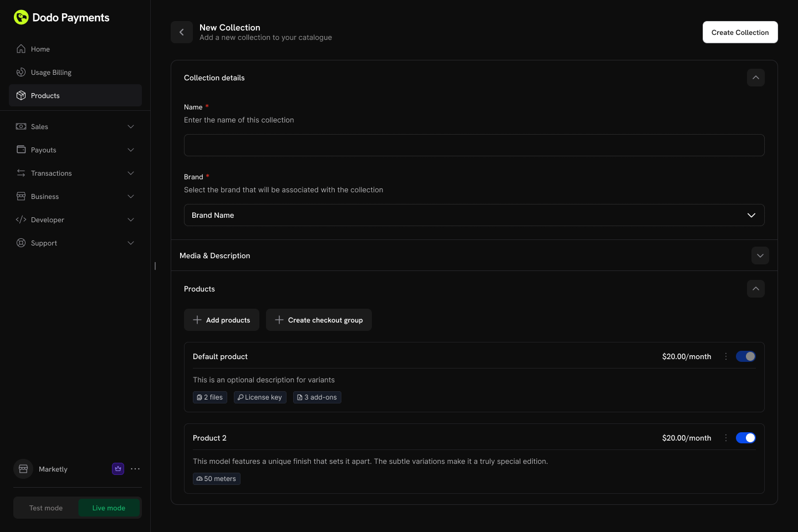Switch to Test mode
Viewport: 798px width, 532px height.
pos(46,508)
